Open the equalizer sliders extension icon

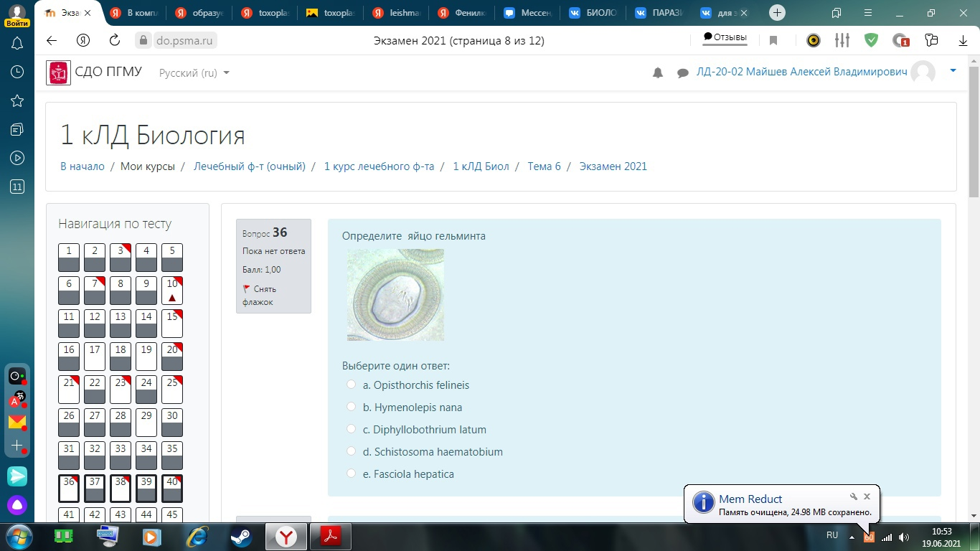click(843, 40)
